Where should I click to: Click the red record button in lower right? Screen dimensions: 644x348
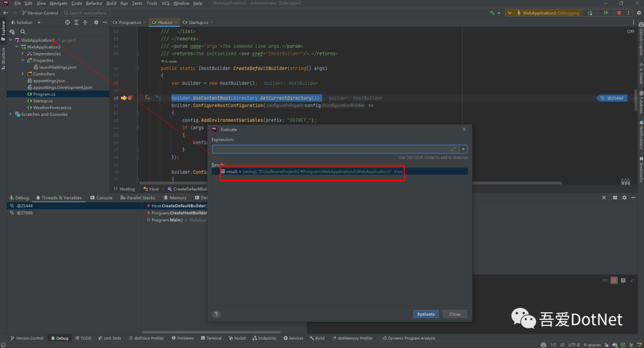[x=614, y=281]
